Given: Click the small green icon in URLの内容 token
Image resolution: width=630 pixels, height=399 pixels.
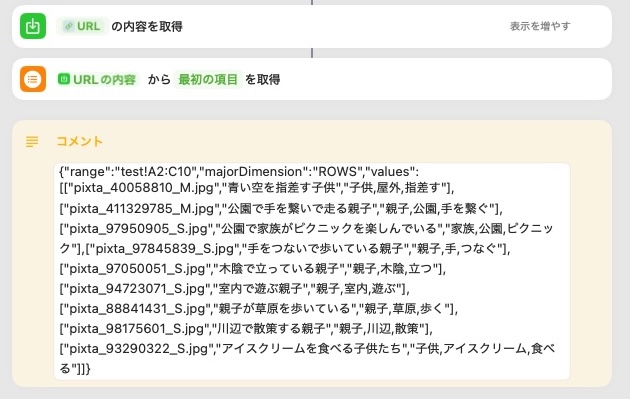Looking at the screenshot, I should click(x=64, y=79).
